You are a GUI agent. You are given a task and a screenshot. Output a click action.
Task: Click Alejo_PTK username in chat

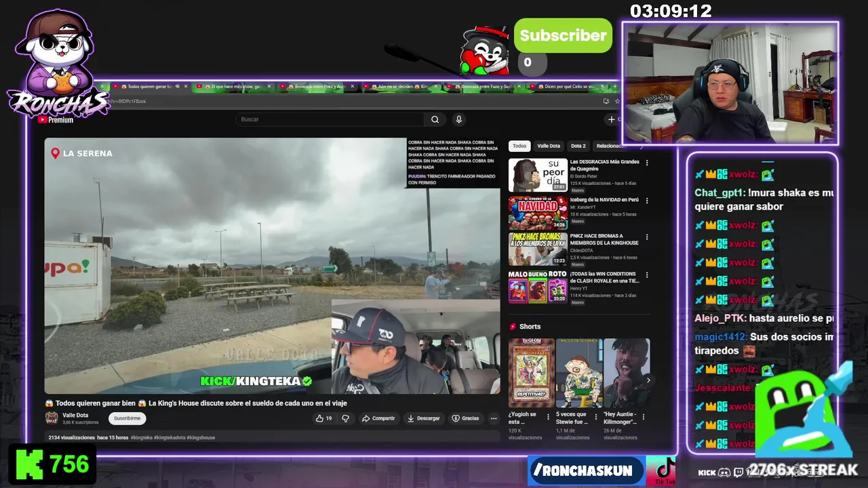(x=719, y=319)
